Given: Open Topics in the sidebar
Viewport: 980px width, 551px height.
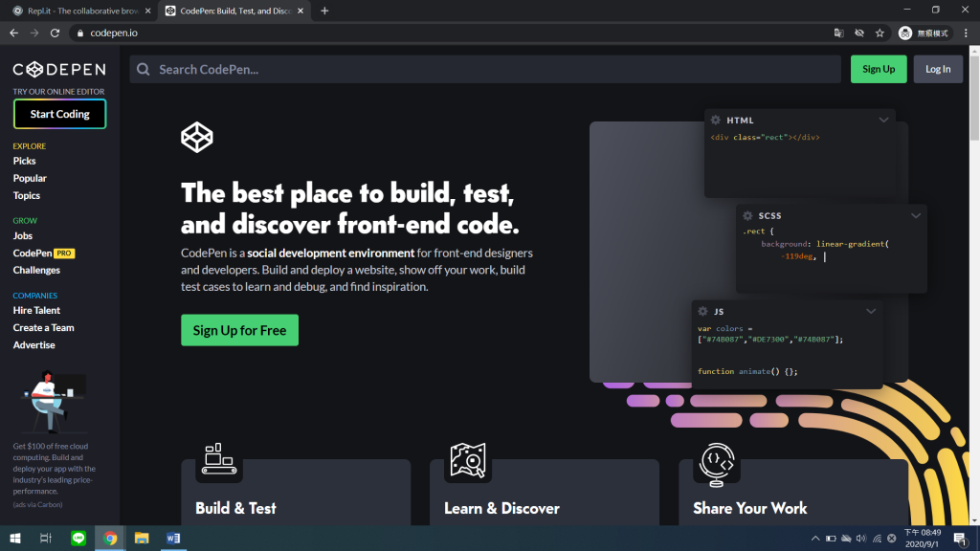Looking at the screenshot, I should 26,195.
